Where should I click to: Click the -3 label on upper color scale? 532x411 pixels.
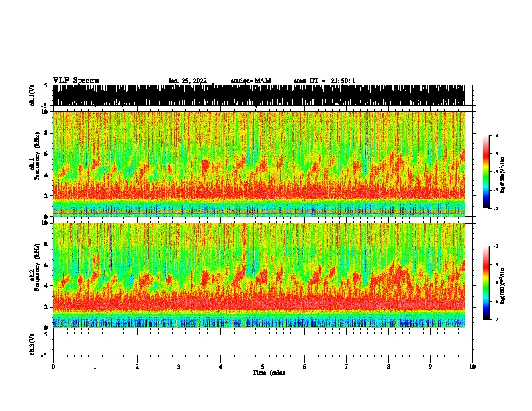[496, 136]
